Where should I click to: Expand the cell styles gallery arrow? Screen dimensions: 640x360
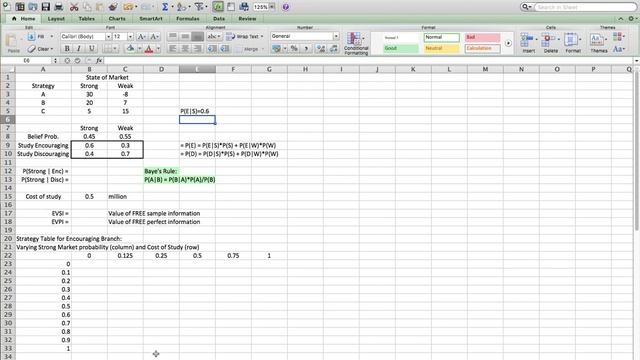click(508, 43)
